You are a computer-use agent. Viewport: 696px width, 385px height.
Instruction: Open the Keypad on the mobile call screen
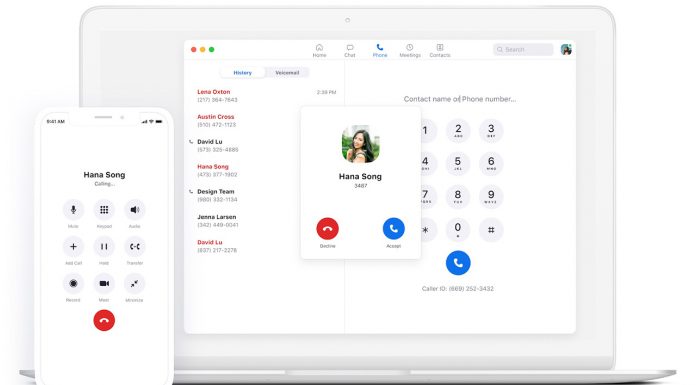(x=104, y=210)
